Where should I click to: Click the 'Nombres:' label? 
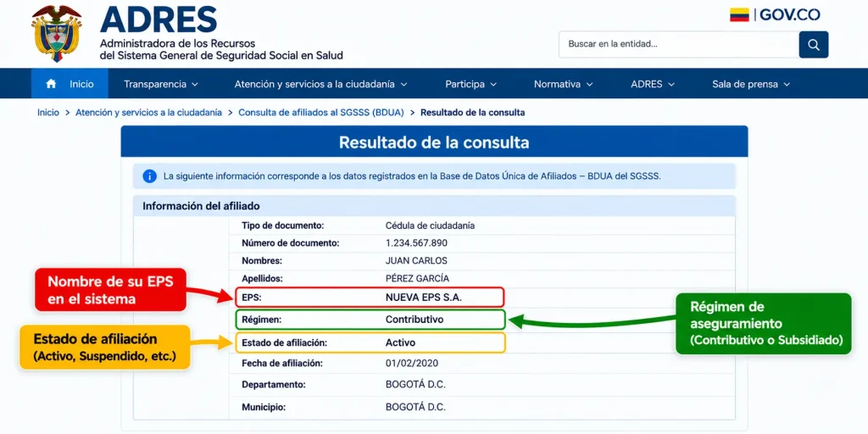pos(262,261)
